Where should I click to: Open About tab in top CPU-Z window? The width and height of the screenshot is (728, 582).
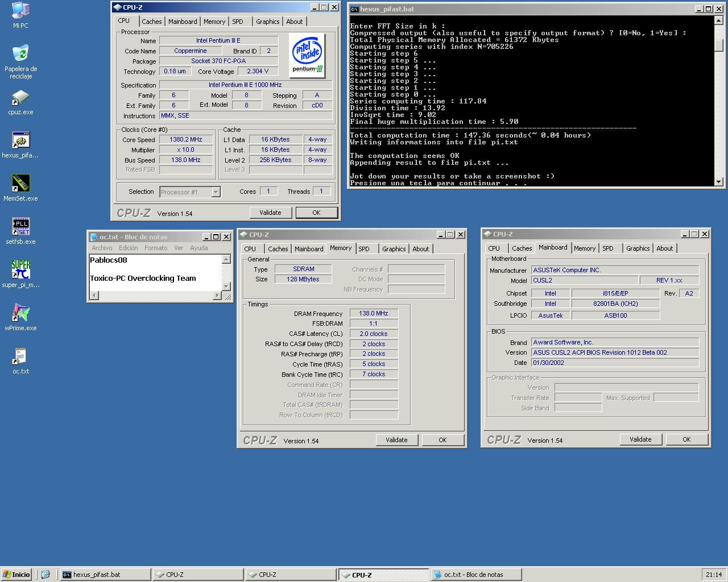click(x=295, y=22)
